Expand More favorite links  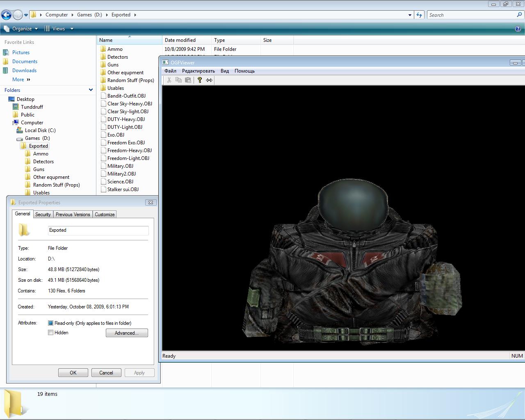[x=21, y=80]
